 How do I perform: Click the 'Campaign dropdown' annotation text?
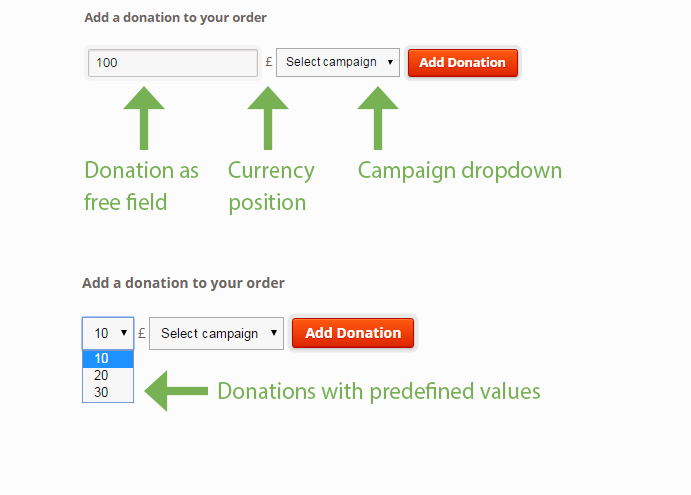(460, 170)
